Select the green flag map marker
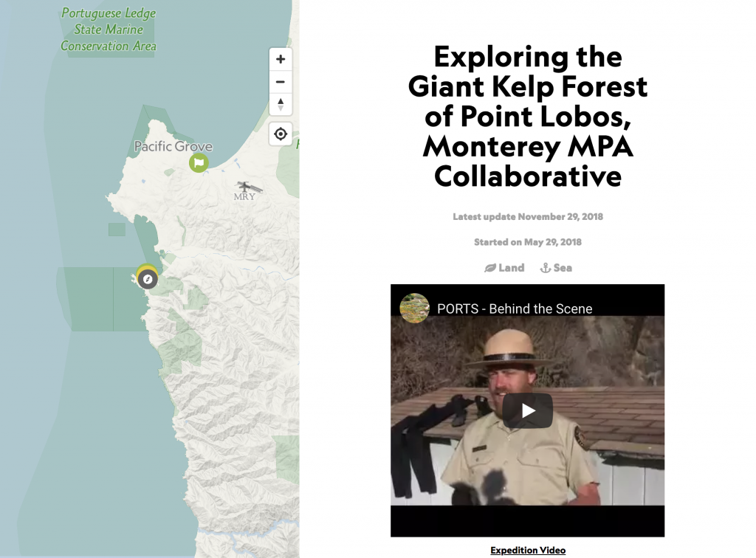Viewport: 756px width, 558px height. pyautogui.click(x=199, y=162)
